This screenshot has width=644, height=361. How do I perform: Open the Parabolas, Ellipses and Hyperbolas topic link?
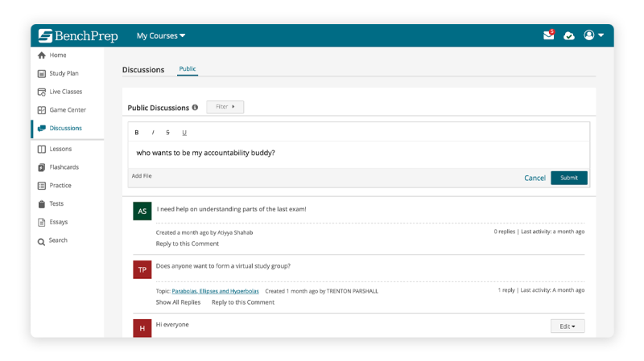(215, 291)
